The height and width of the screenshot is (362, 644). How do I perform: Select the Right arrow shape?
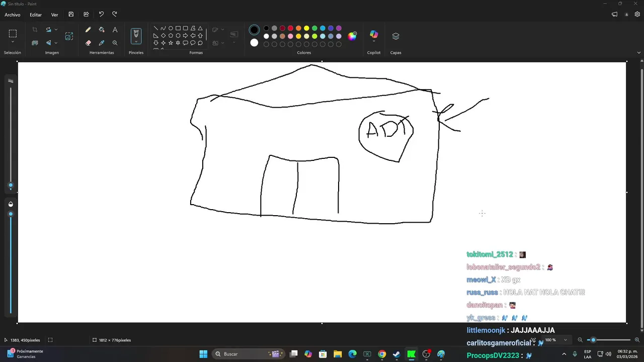coord(185,36)
